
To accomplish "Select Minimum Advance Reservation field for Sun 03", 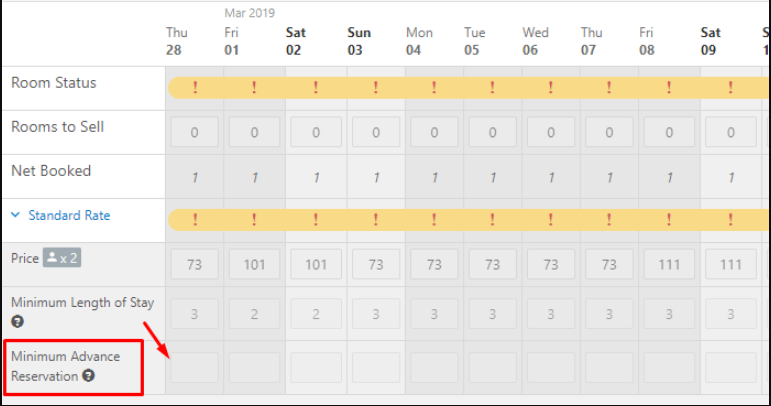I will 376,367.
